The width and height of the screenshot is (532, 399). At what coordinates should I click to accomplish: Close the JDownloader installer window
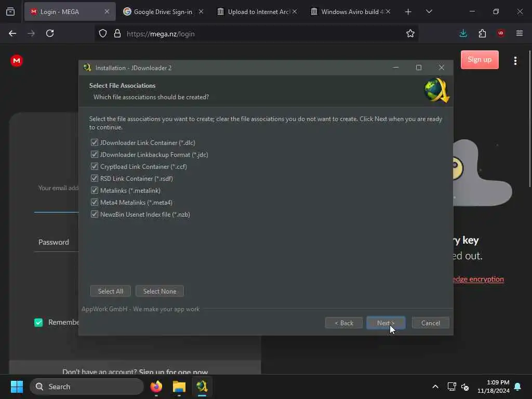tap(442, 68)
